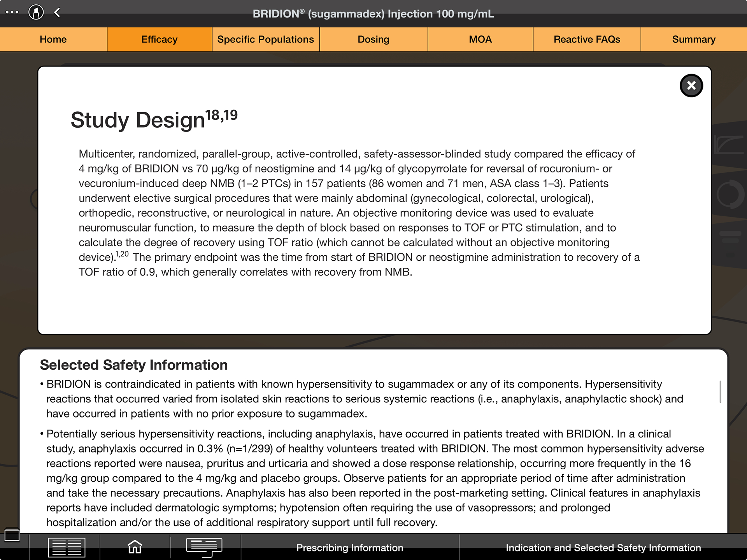Screen dimensions: 747x560
Task: Click the Selected Safety Information heading
Action: pyautogui.click(x=134, y=365)
